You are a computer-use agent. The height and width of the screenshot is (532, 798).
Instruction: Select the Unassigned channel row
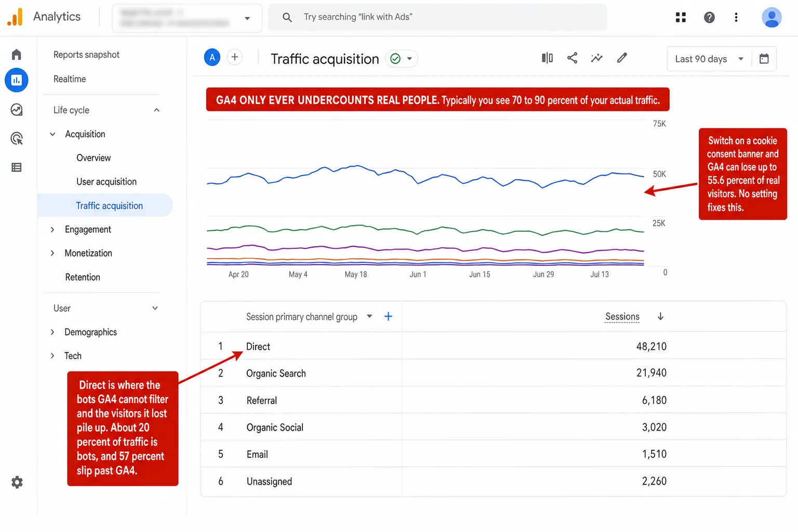(x=493, y=482)
